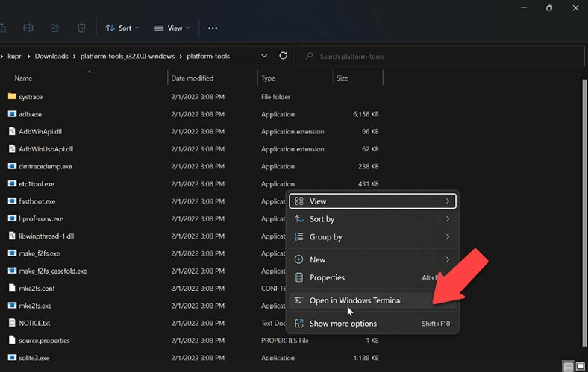Viewport: 588px width, 372px height.
Task: Click the Rename toolbar icon
Action: tap(28, 28)
